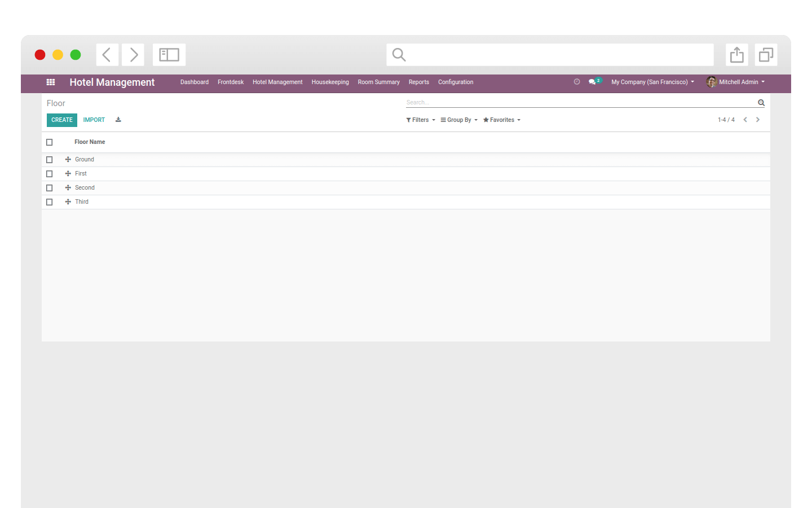Open the Housekeeping menu
Screen dimensions: 812x508
[x=330, y=82]
